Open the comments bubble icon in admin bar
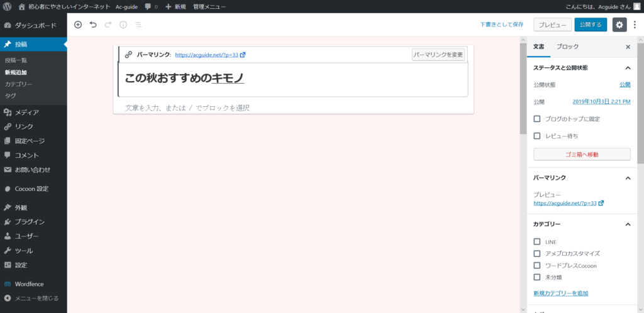 (148, 6)
